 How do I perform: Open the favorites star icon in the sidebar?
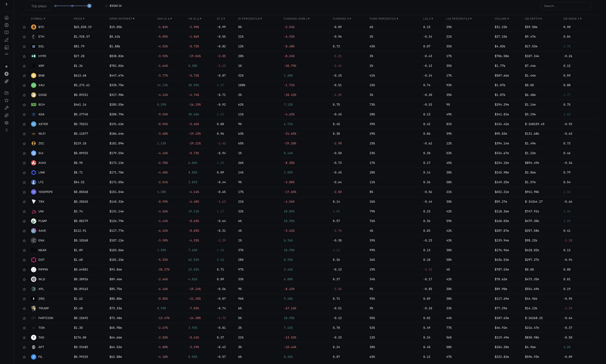click(x=7, y=100)
